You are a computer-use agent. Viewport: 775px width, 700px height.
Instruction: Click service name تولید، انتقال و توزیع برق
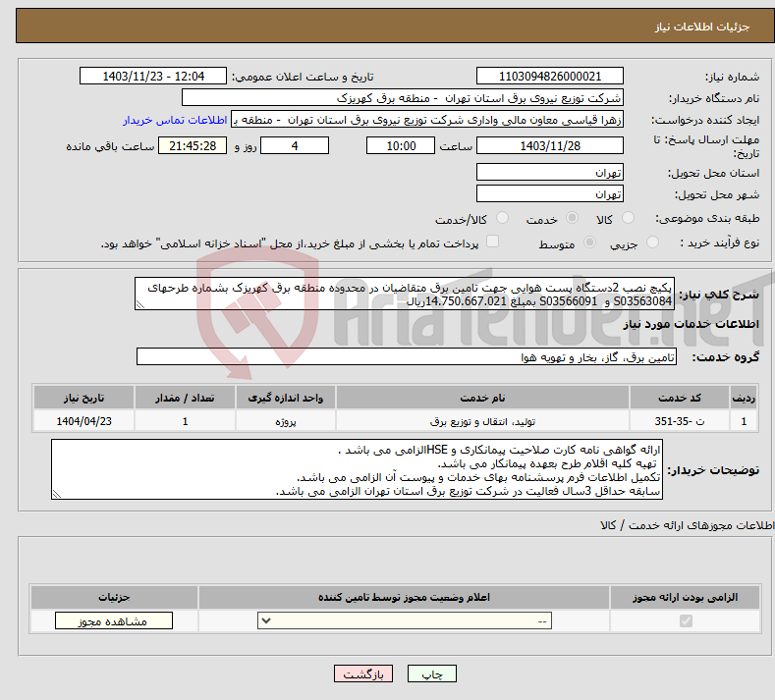pos(482,421)
